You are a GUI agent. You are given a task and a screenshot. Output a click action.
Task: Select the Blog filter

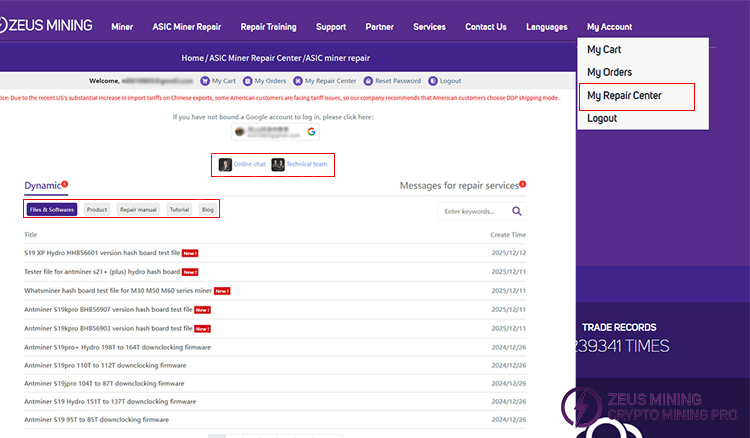[x=208, y=209]
